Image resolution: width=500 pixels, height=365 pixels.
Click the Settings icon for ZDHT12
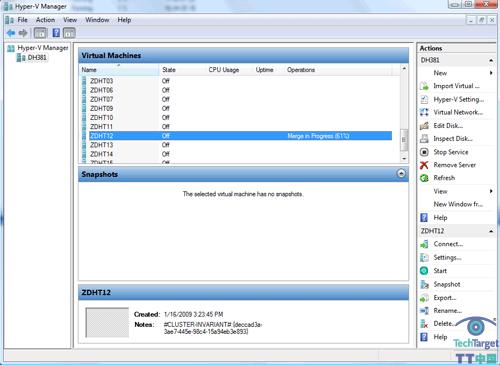coord(424,258)
